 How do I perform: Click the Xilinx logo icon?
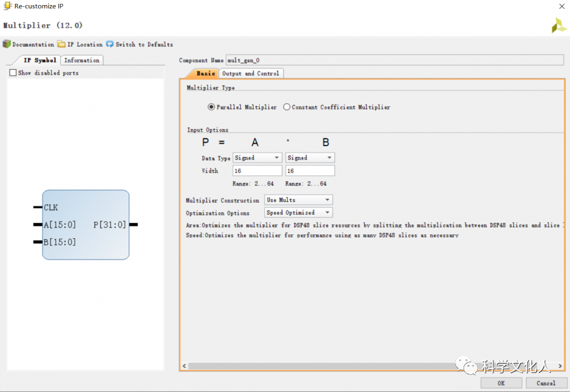pyautogui.click(x=559, y=25)
